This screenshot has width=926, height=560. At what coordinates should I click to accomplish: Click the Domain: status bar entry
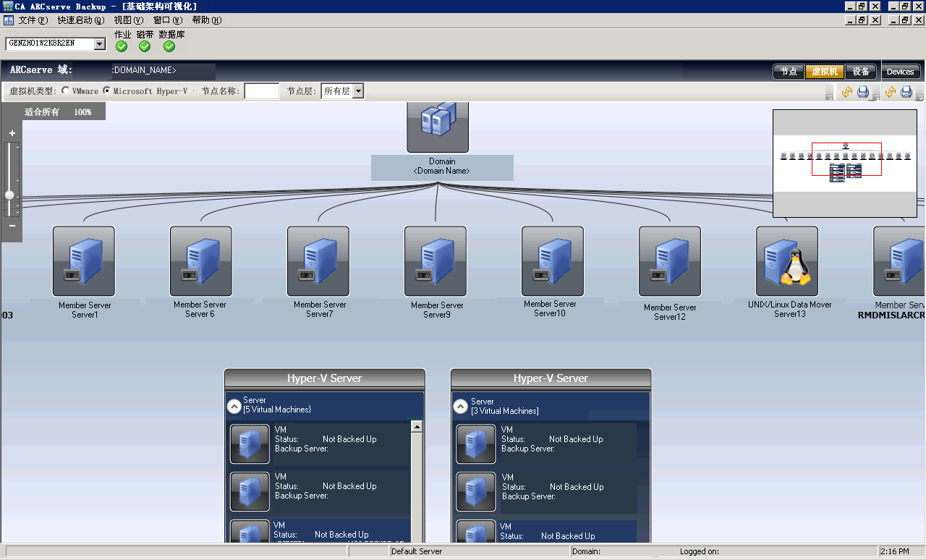[586, 551]
